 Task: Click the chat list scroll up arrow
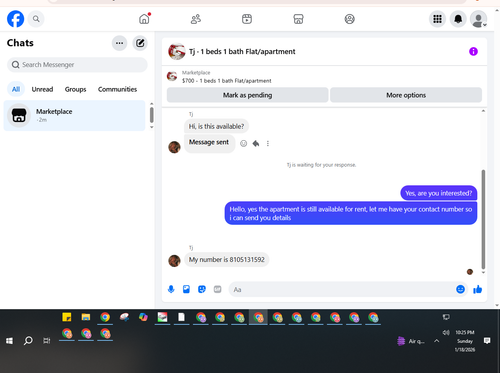(x=152, y=104)
